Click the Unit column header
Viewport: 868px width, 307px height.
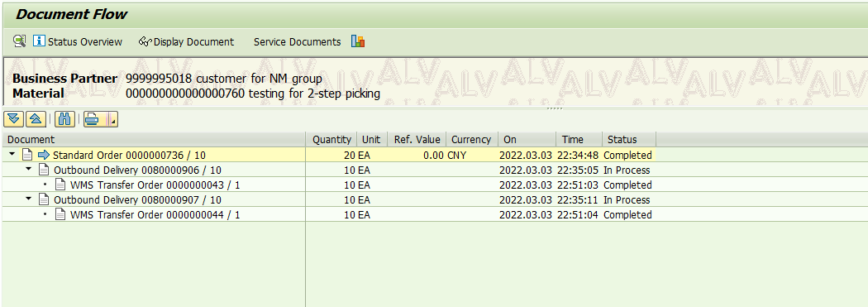(x=371, y=140)
